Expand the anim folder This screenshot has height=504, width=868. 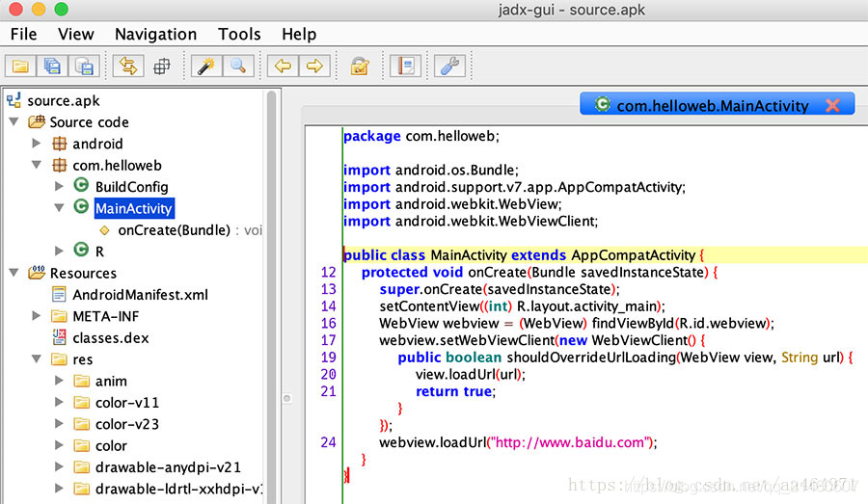pyautogui.click(x=59, y=381)
